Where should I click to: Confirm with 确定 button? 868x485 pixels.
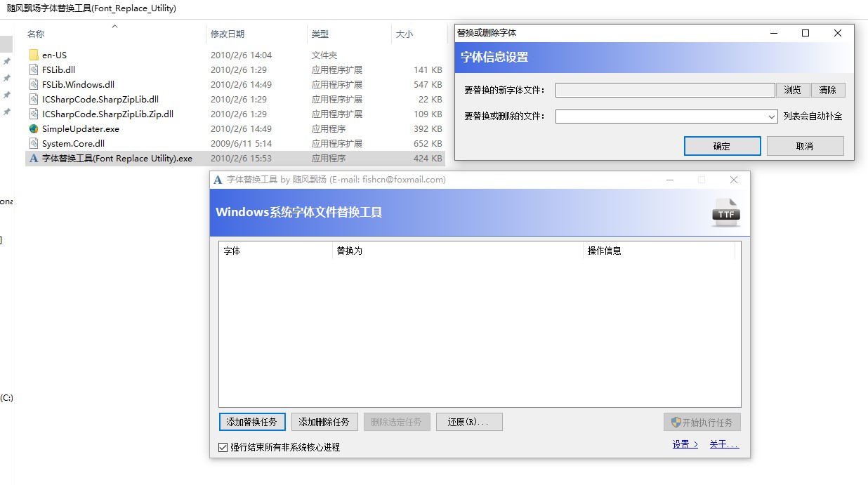722,146
